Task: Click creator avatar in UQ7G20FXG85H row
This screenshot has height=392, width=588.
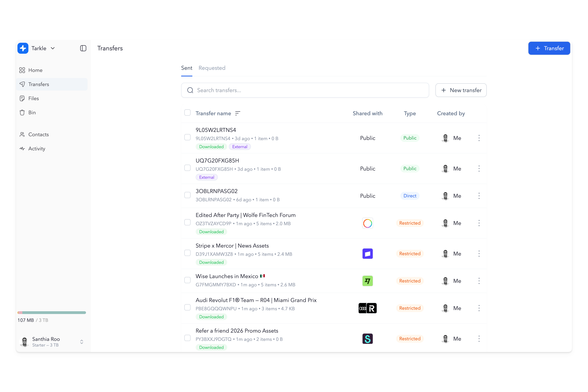Action: pos(445,169)
